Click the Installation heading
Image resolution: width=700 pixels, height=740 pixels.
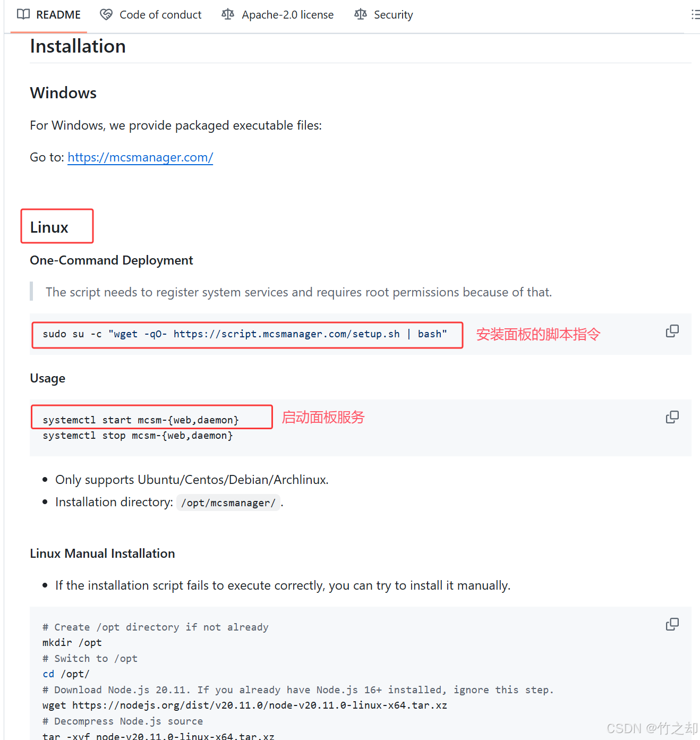[78, 47]
